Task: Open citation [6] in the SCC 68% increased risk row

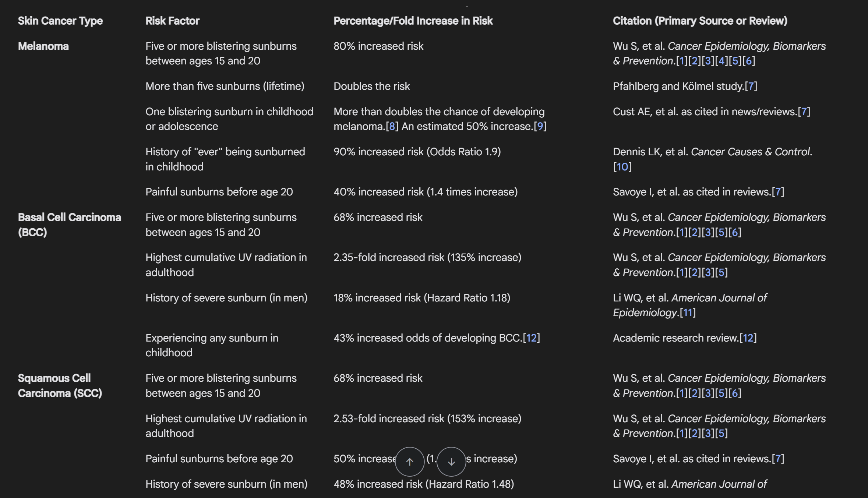Action: coord(735,393)
